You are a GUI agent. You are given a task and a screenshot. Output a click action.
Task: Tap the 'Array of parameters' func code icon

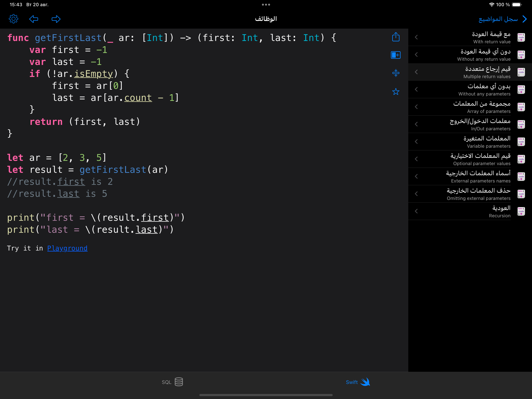(x=521, y=107)
